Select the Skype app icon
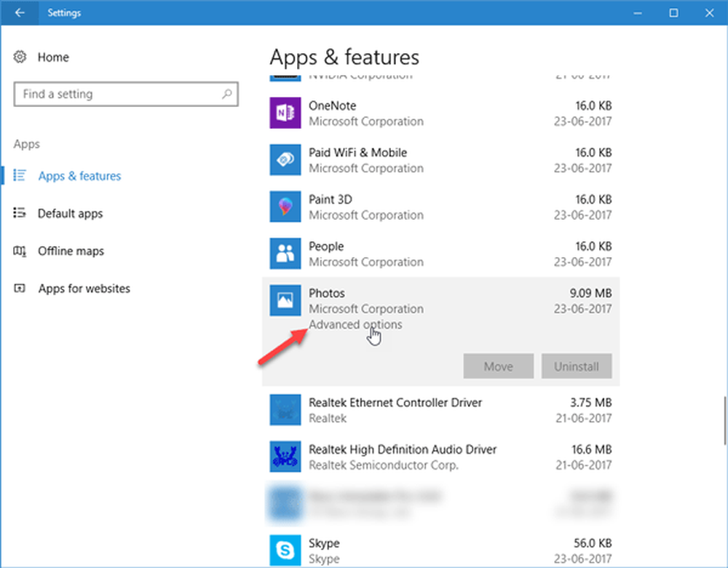 pyautogui.click(x=285, y=550)
